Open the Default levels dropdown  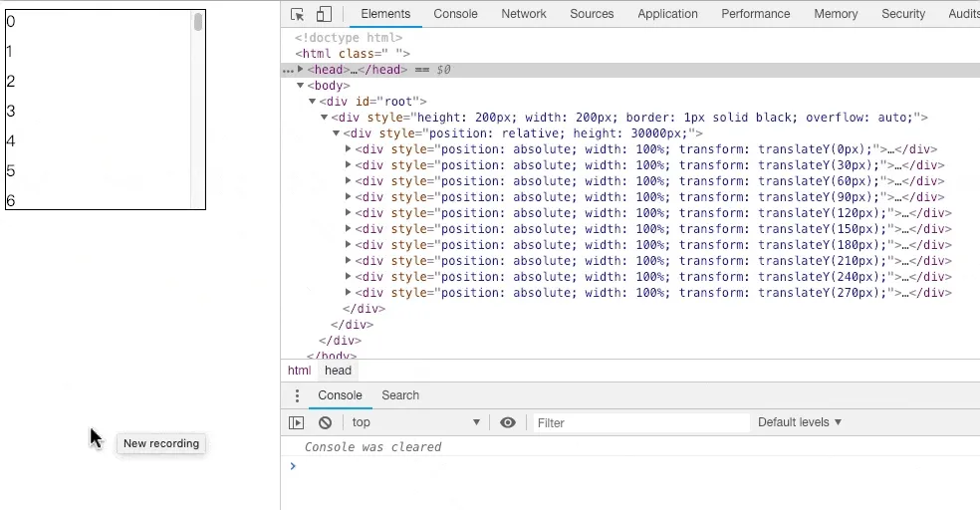800,422
